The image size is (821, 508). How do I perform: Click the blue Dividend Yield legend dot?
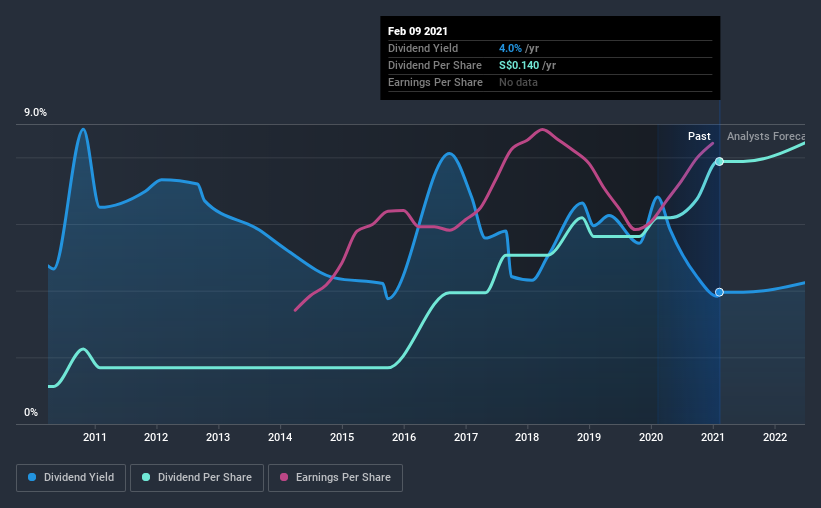coord(32,477)
